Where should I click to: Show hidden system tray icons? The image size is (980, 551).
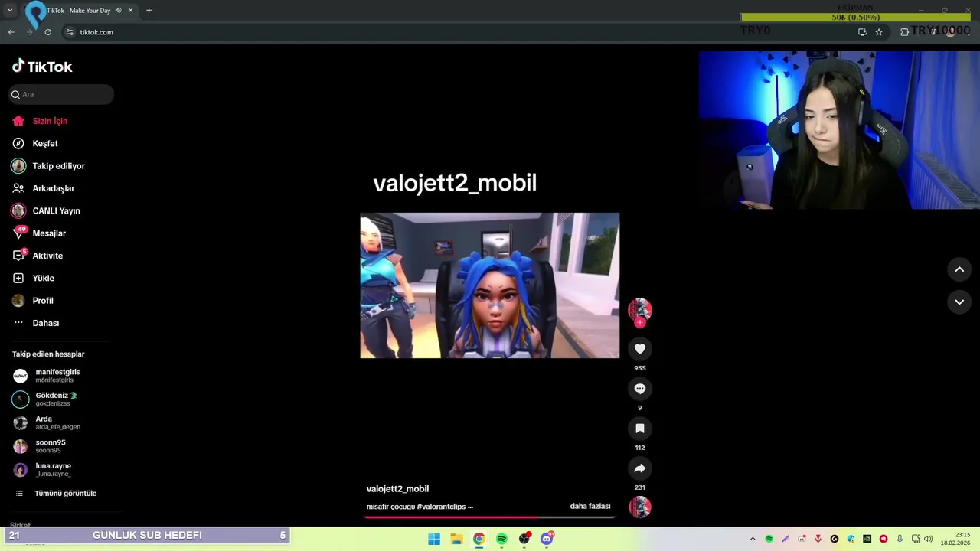point(753,539)
